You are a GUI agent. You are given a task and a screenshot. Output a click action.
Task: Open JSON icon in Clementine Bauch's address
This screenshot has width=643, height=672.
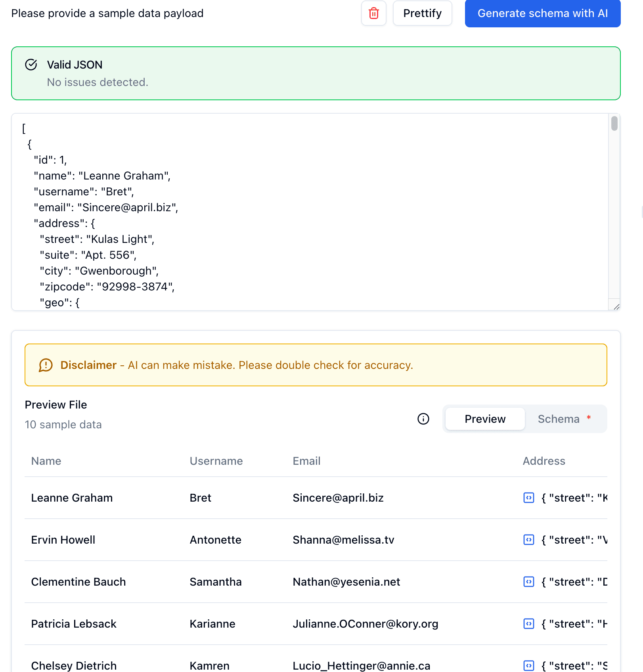coord(529,582)
